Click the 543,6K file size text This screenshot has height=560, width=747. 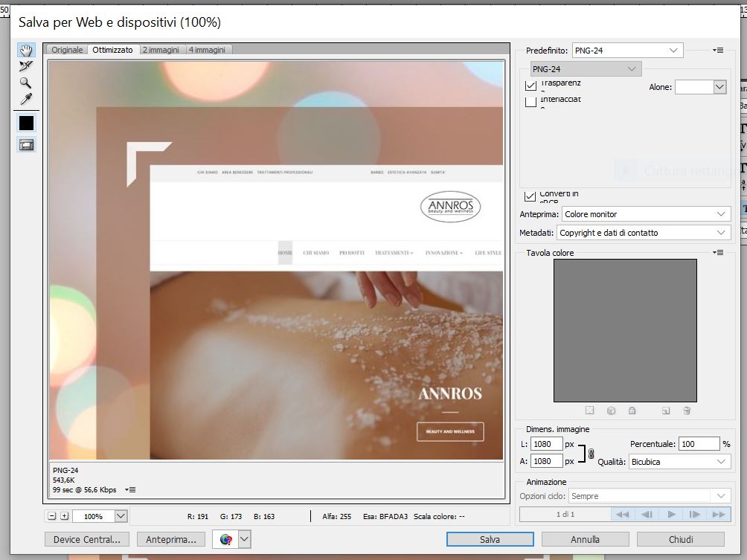(x=64, y=480)
